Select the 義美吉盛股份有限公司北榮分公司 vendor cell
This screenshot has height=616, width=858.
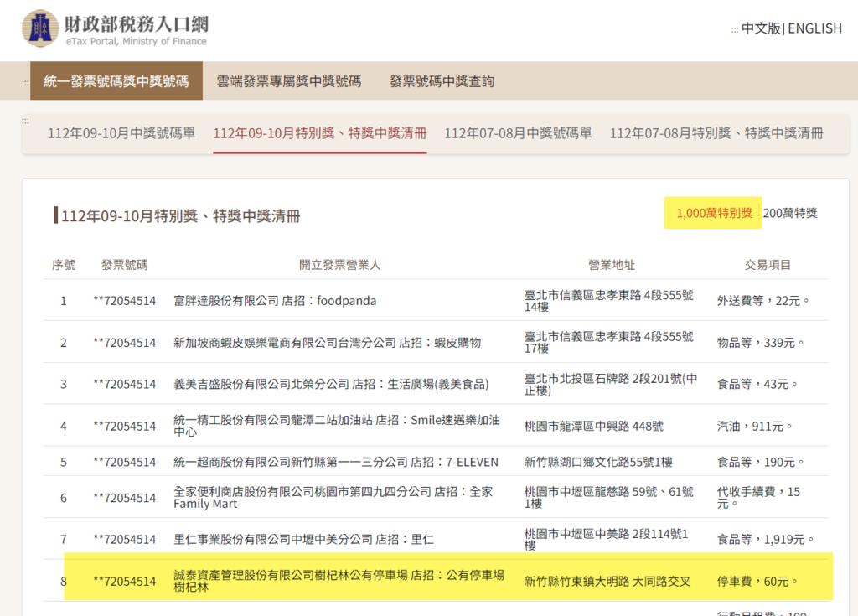tap(331, 385)
